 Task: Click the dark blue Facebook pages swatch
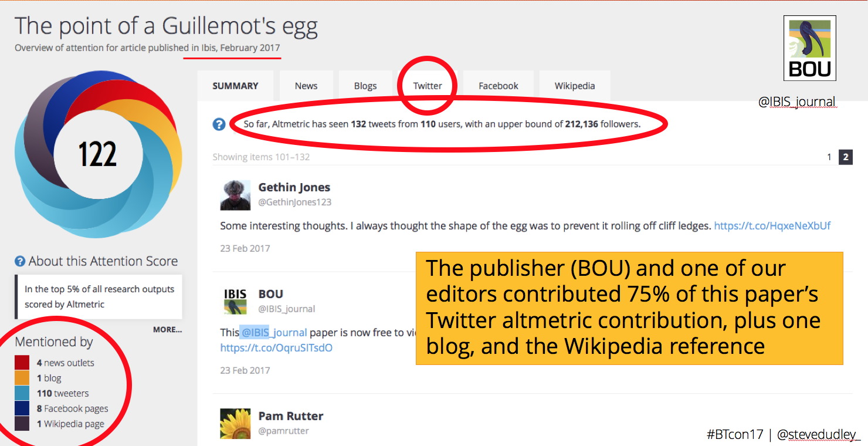[22, 408]
